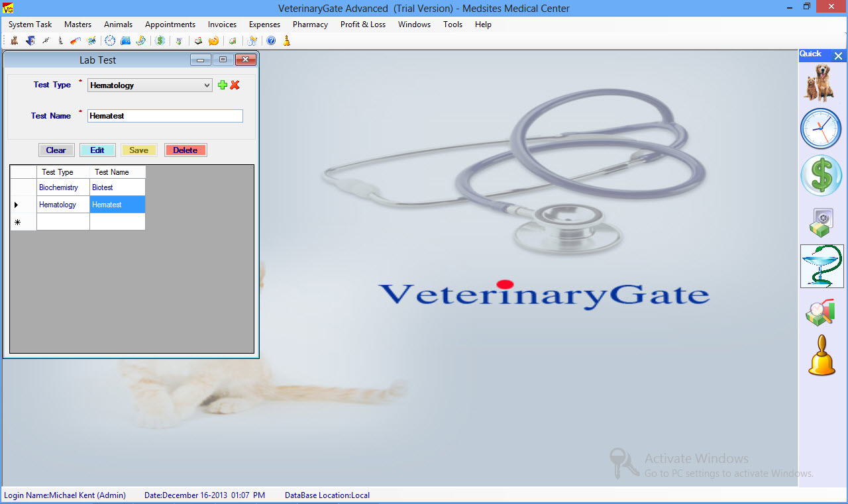Open appointments via the Quick panel clock icon

tap(821, 128)
